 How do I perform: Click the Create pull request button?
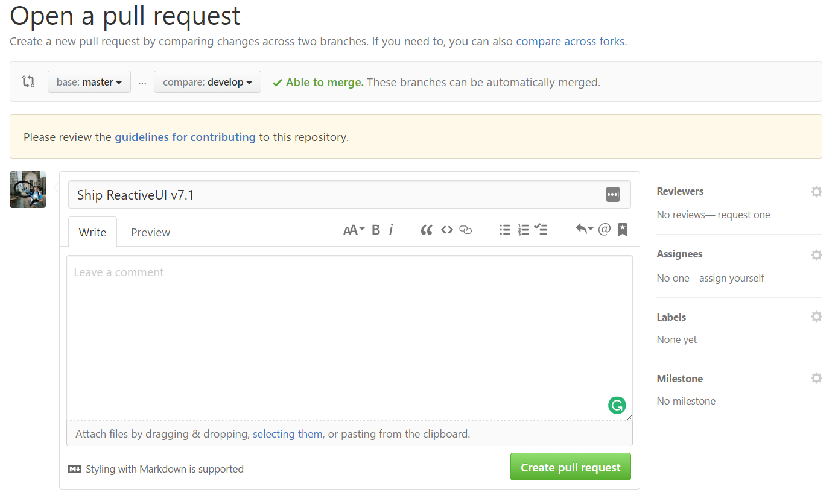tap(570, 467)
